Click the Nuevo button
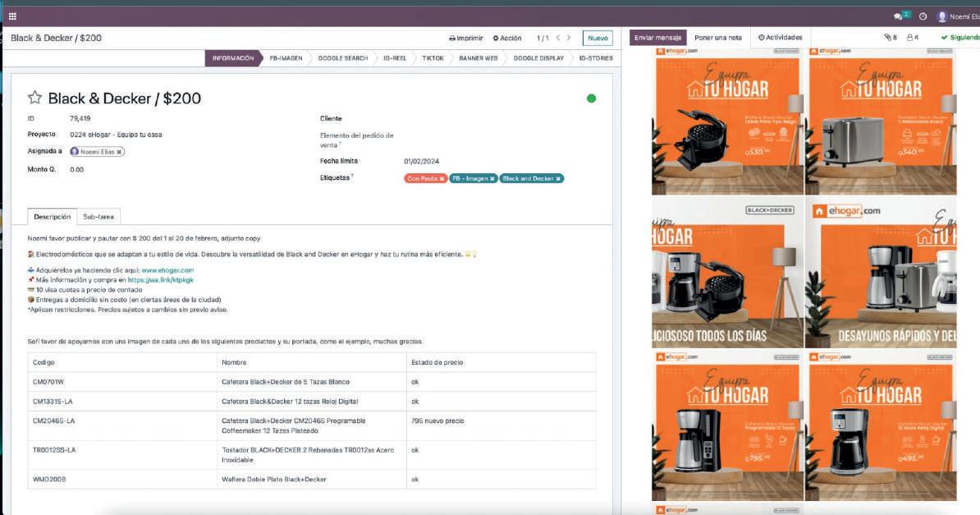Screen dimensions: 980x515 coord(598,38)
